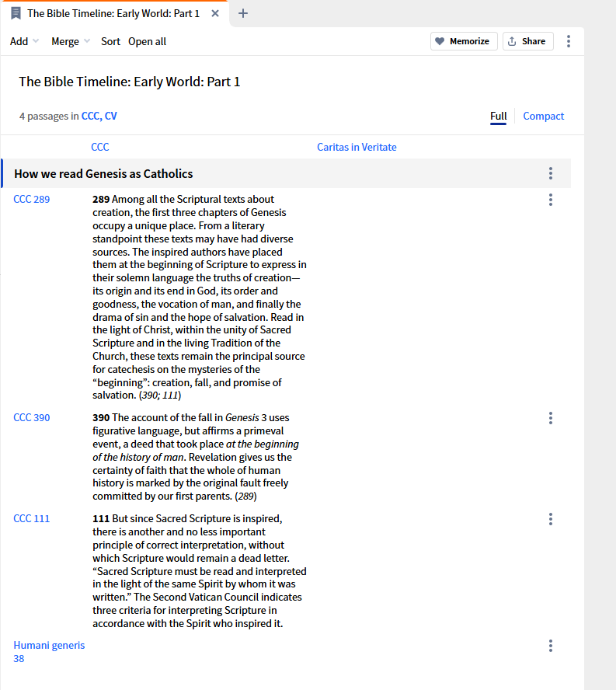The width and height of the screenshot is (616, 690).
Task: Open options menu for CCC 111 row
Action: tap(551, 519)
